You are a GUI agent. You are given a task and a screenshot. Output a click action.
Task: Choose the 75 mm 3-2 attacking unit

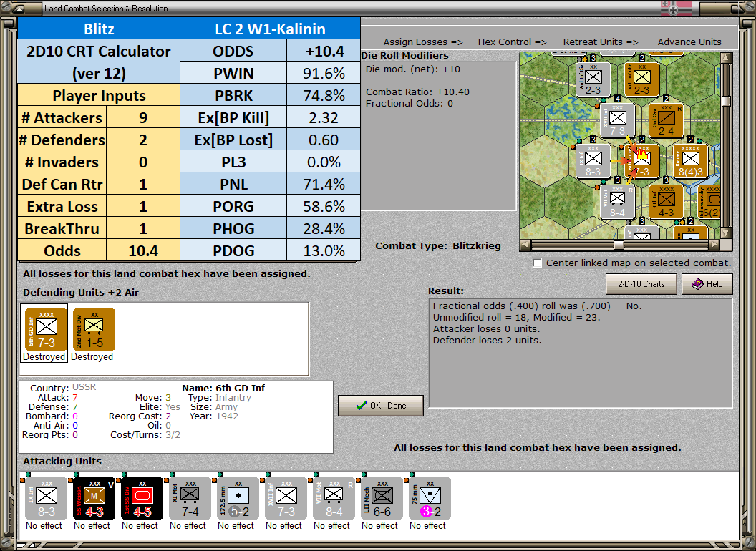430,499
